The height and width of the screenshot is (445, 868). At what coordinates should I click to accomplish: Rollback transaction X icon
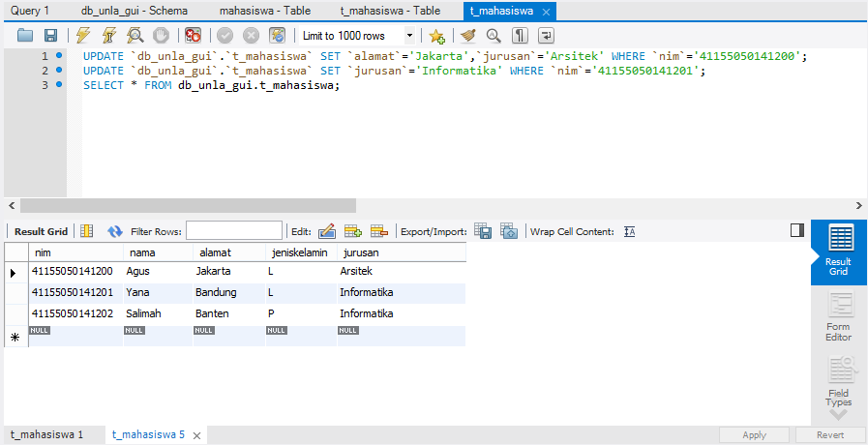(251, 36)
